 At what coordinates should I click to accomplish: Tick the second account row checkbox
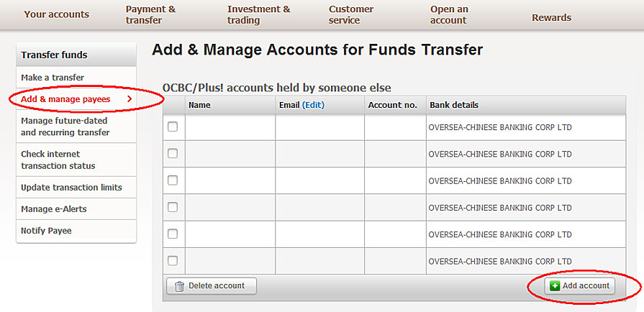[173, 154]
